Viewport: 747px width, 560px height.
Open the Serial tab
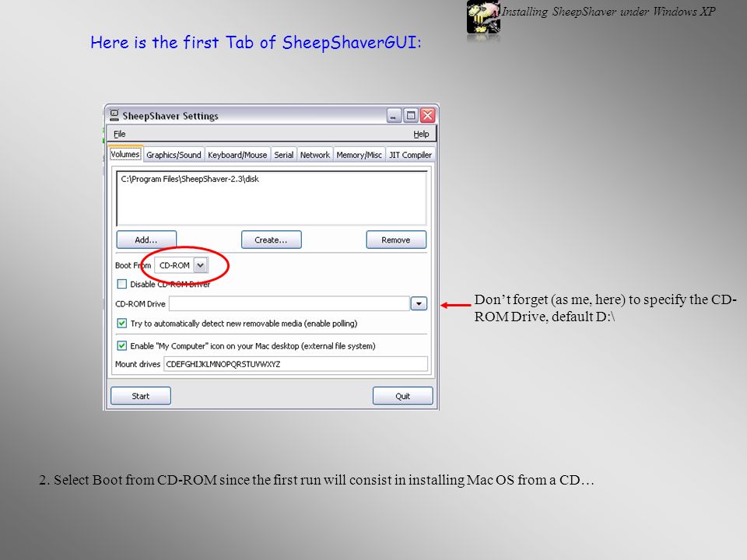pos(283,155)
